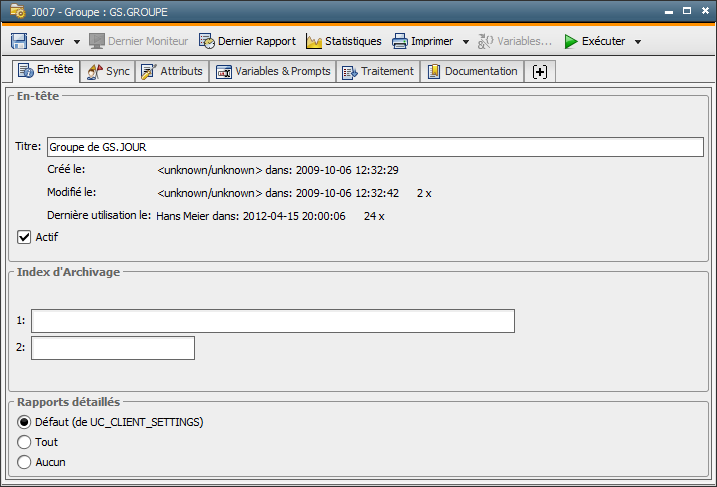Click the J007 group window title icon
The image size is (717, 487).
click(17, 12)
